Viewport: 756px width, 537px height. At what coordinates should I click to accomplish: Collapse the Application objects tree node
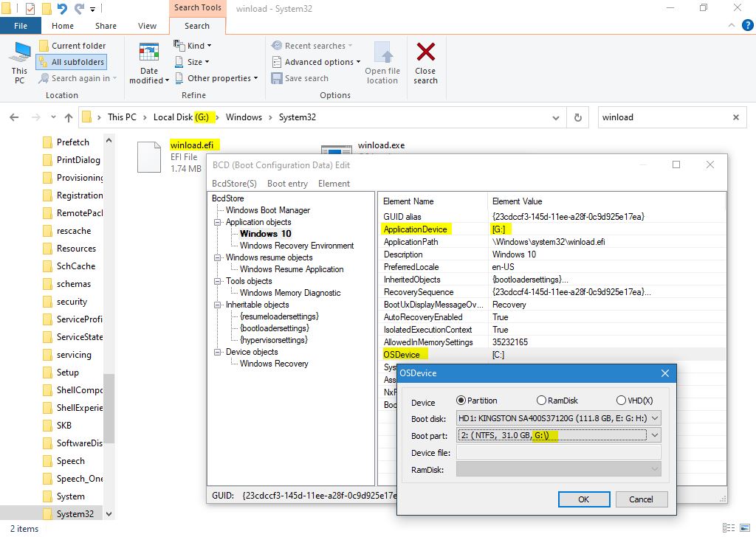pyautogui.click(x=219, y=222)
